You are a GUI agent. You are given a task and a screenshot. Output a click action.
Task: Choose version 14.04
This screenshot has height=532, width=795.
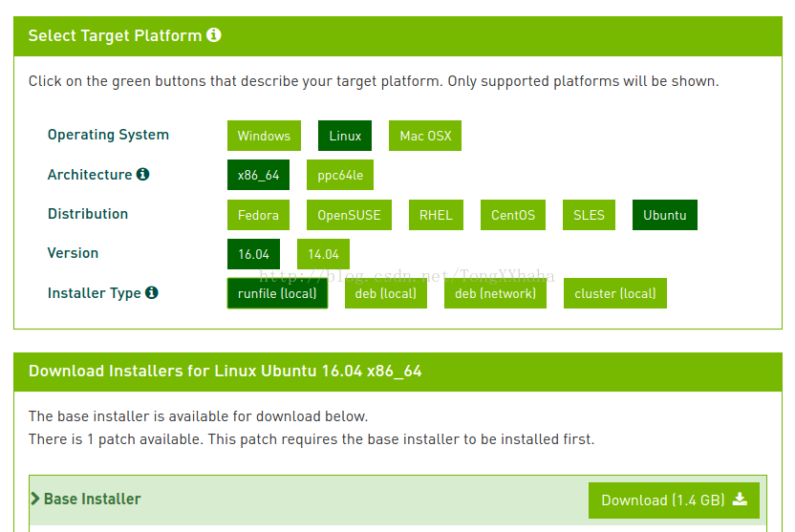click(324, 254)
